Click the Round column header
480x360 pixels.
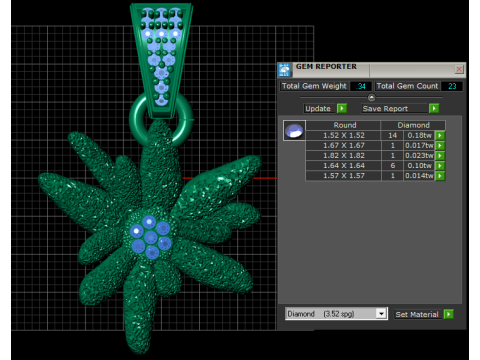344,125
